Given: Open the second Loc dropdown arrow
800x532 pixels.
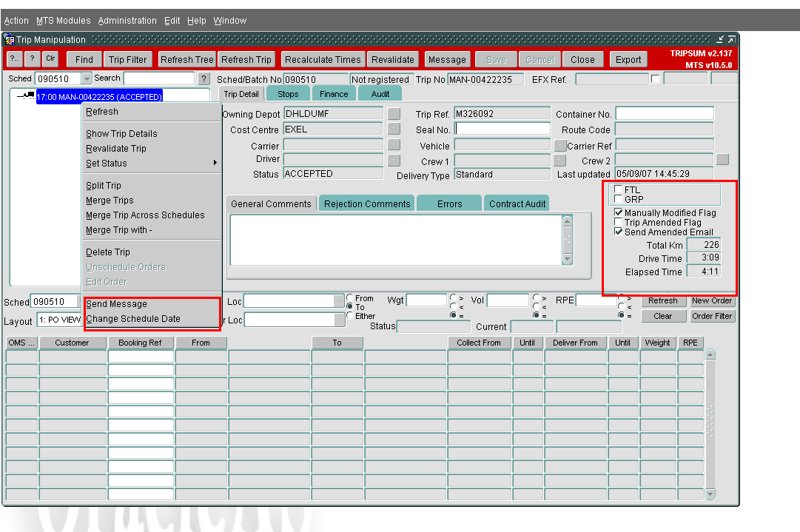Looking at the screenshot, I should [339, 320].
